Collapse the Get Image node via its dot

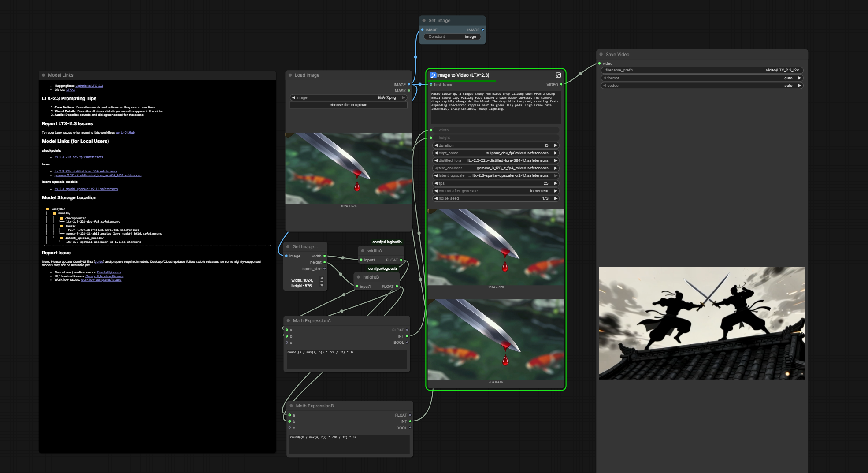coord(288,246)
